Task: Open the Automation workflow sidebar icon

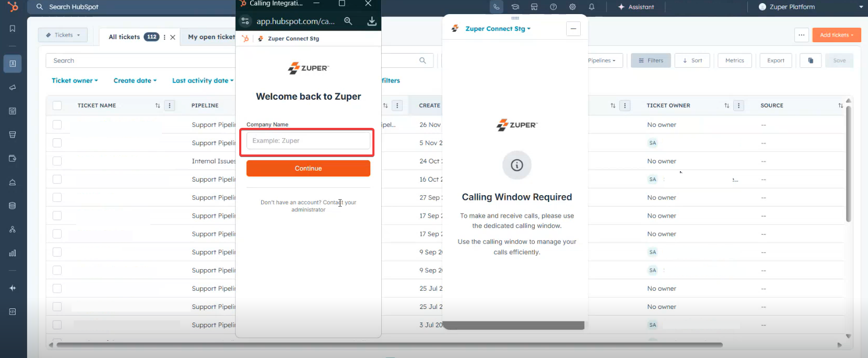Action: (13, 230)
